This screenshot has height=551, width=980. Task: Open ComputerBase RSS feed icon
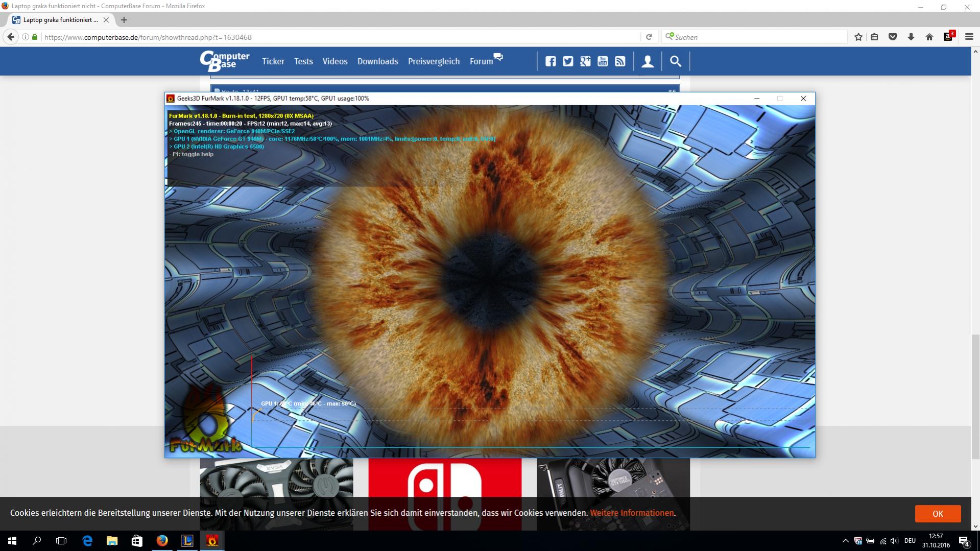pos(620,61)
